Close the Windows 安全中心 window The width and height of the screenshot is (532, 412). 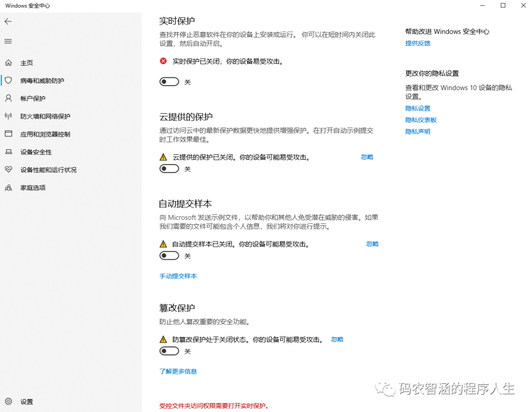click(x=523, y=5)
